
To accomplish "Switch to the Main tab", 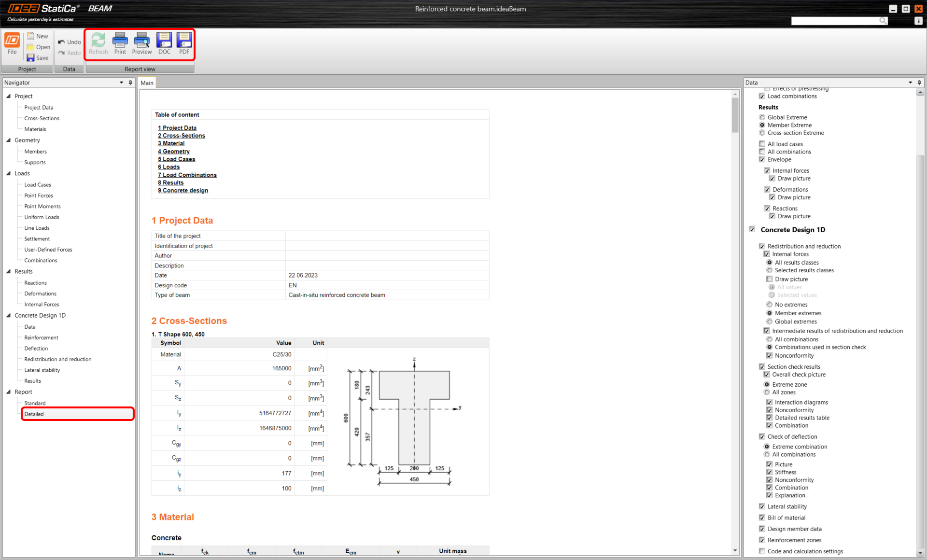I will point(147,83).
